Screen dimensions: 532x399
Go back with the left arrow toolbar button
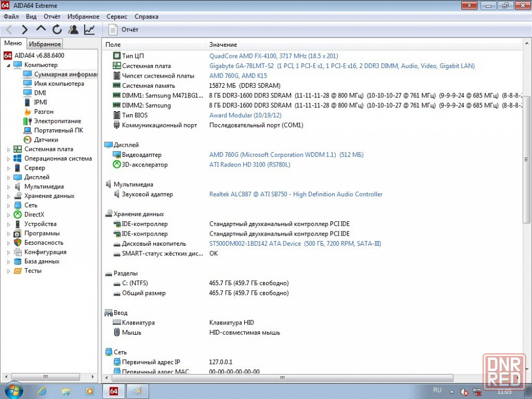click(x=9, y=30)
